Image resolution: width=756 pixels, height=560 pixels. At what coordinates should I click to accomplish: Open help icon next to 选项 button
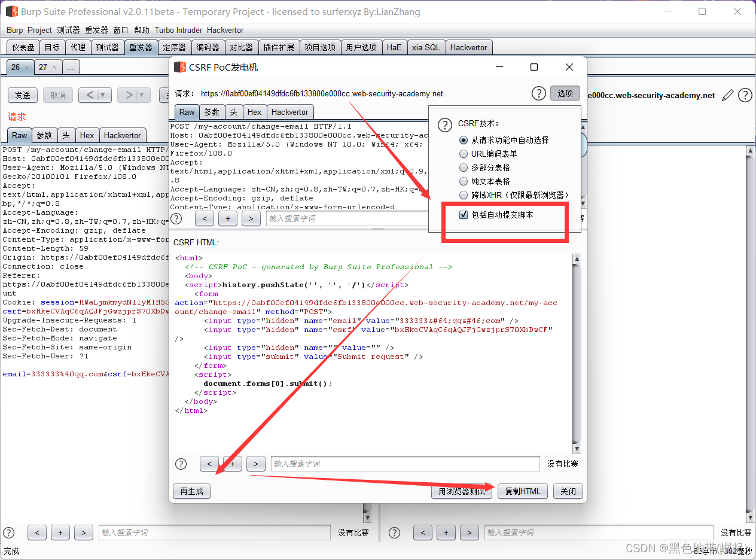539,93
